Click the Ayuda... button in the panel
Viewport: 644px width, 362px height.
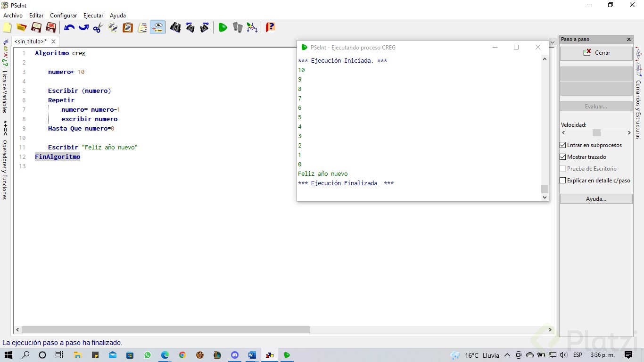click(x=596, y=199)
